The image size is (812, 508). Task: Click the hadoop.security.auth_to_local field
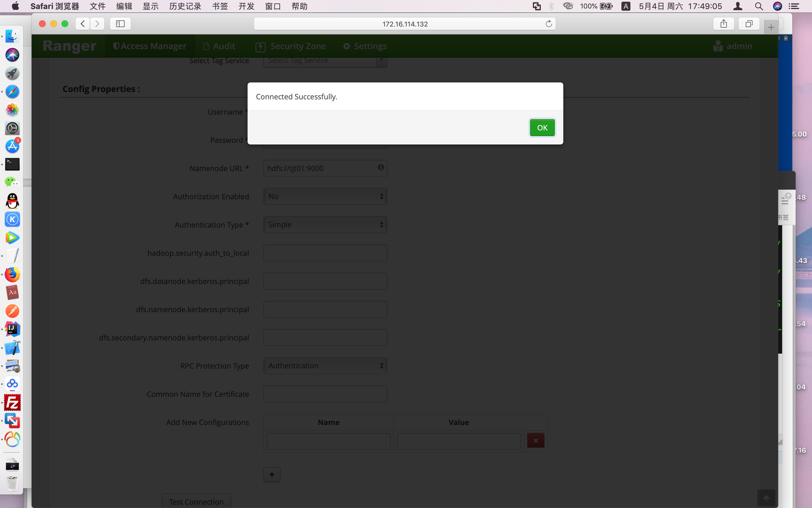pos(325,253)
